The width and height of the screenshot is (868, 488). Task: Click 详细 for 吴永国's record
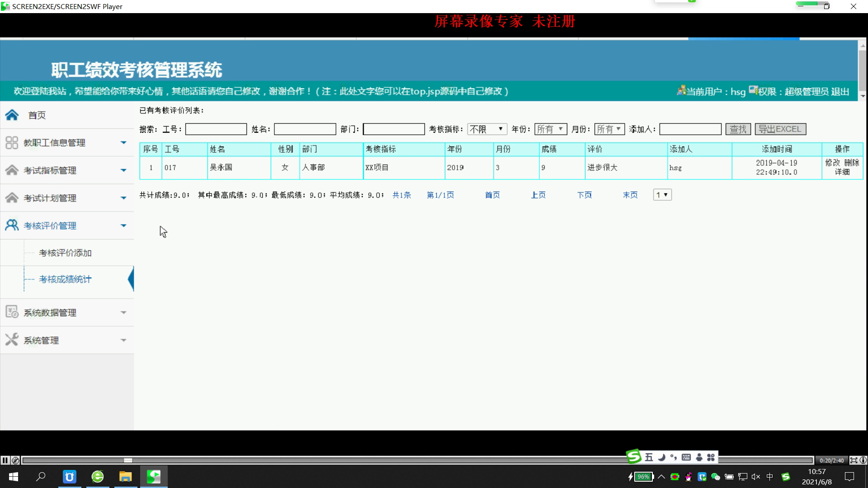(842, 172)
